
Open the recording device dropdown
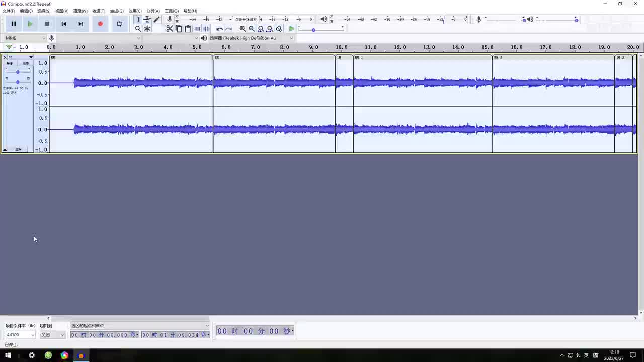pos(99,38)
